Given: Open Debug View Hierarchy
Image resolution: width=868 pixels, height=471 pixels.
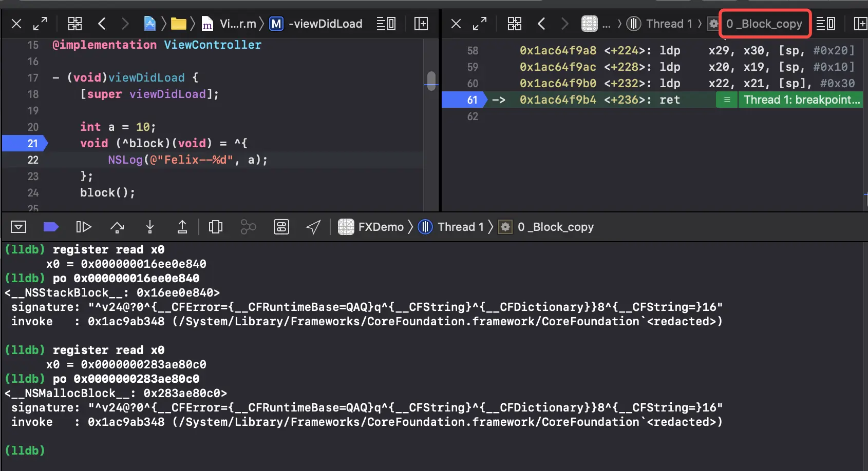Looking at the screenshot, I should [x=216, y=227].
